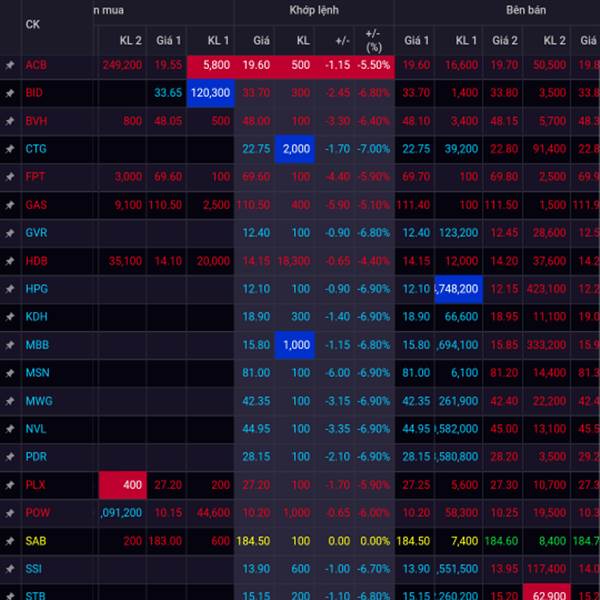600x600 pixels.
Task: Click the pin icon beside KDH
Action: point(10,317)
